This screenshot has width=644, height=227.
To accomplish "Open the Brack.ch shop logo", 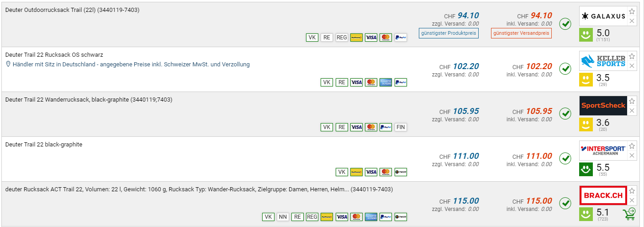I will coord(602,195).
